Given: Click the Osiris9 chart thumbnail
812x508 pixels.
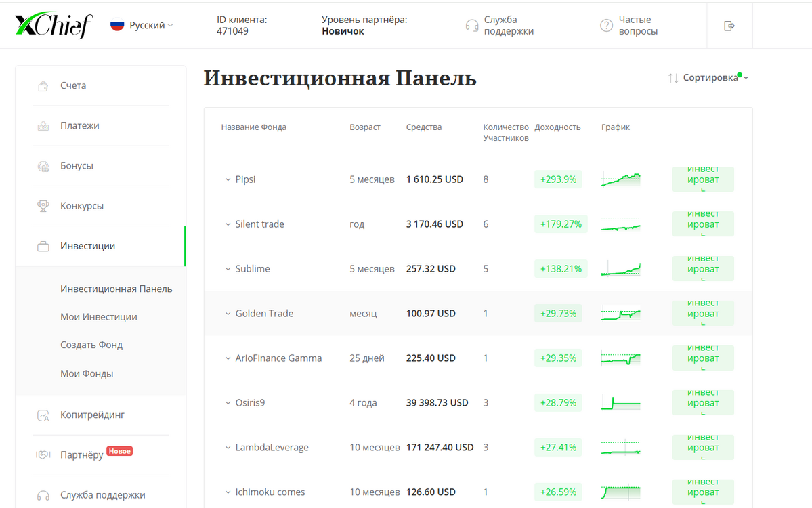Looking at the screenshot, I should click(621, 403).
